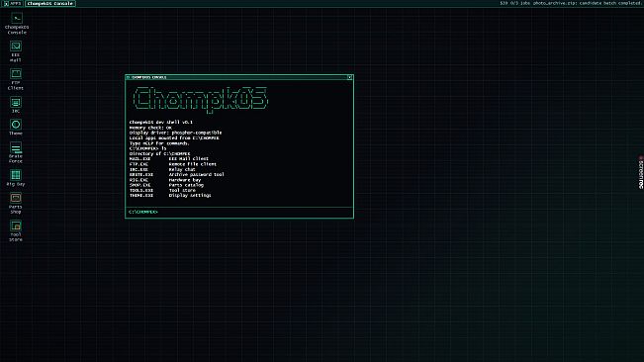Click the THEME.EXE line in console

click(x=170, y=196)
